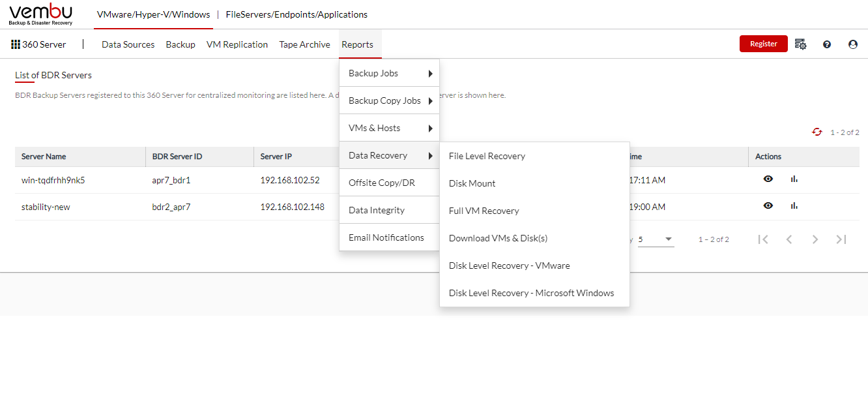The width and height of the screenshot is (868, 394).
Task: Choose VMs & Hosts menu entry
Action: pos(390,128)
